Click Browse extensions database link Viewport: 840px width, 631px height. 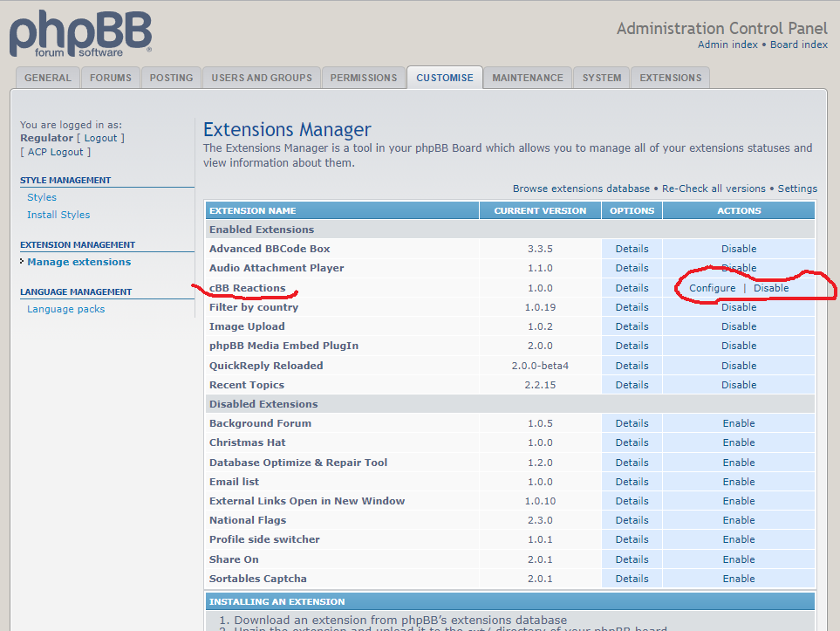tap(581, 189)
